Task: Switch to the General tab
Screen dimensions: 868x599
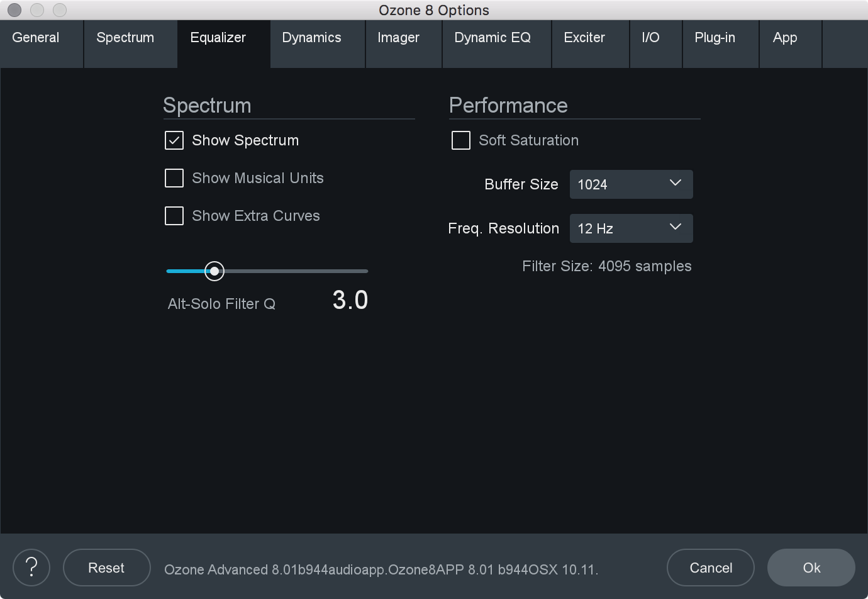Action: coord(42,43)
